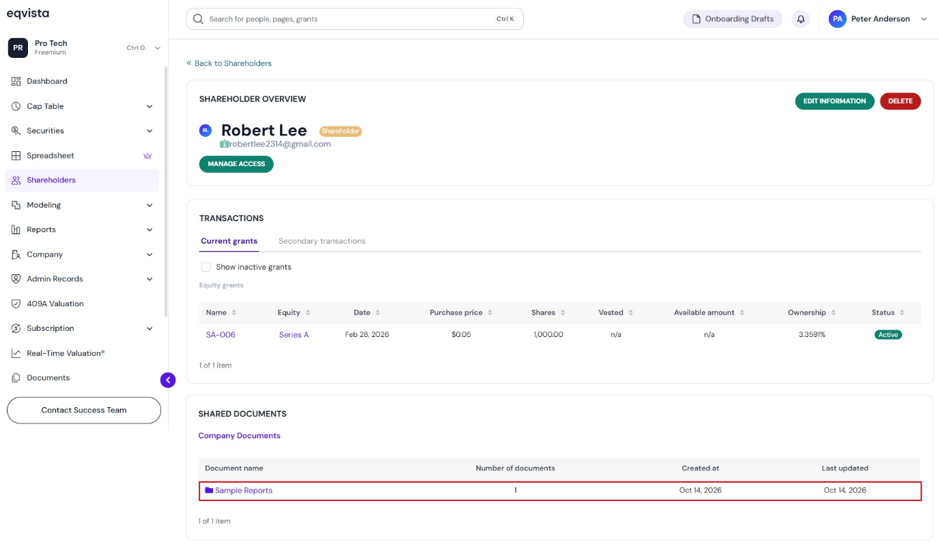Click the Manage Access button

236,164
